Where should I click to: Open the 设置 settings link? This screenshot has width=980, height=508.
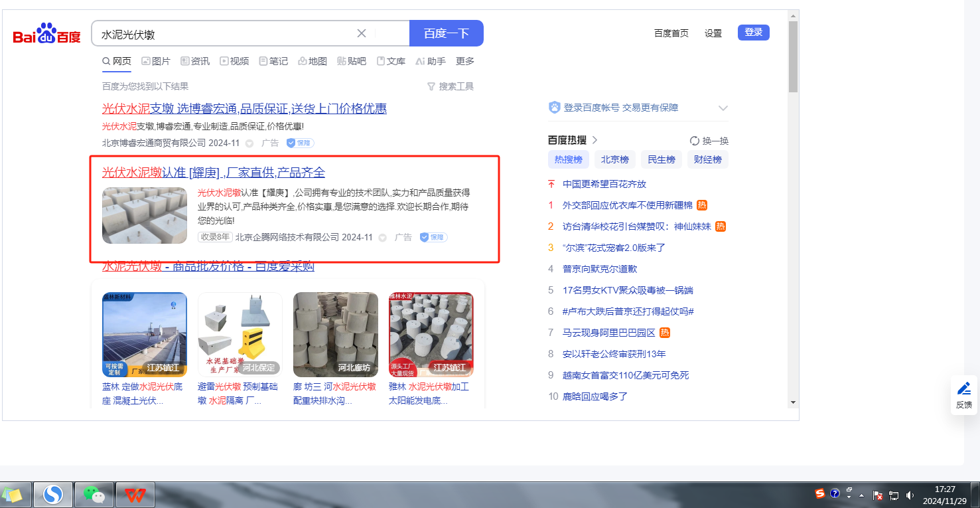[x=713, y=33]
